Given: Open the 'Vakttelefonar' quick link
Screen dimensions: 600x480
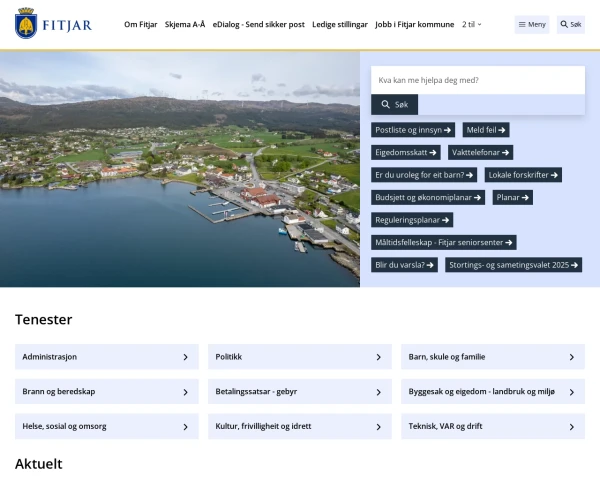Looking at the screenshot, I should coord(480,152).
